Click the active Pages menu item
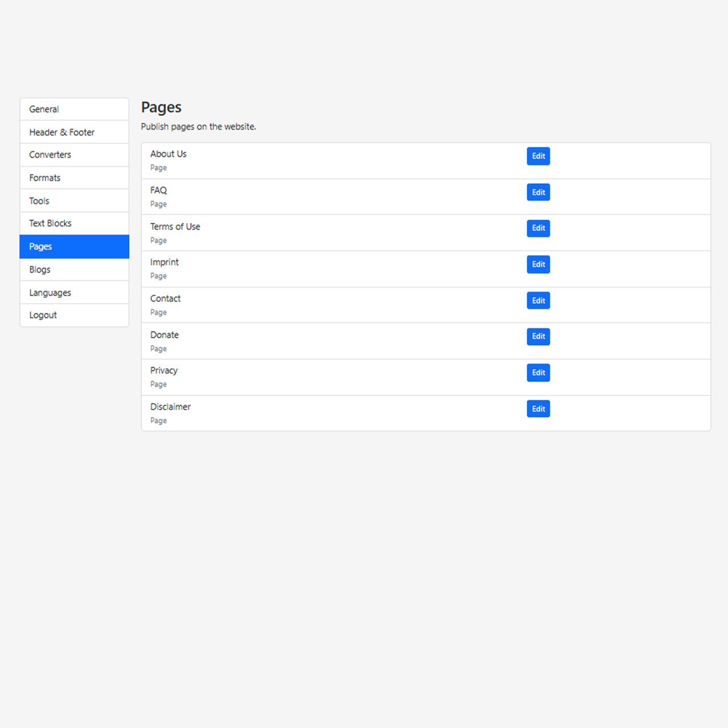Viewport: 728px width, 728px height. pos(75,247)
